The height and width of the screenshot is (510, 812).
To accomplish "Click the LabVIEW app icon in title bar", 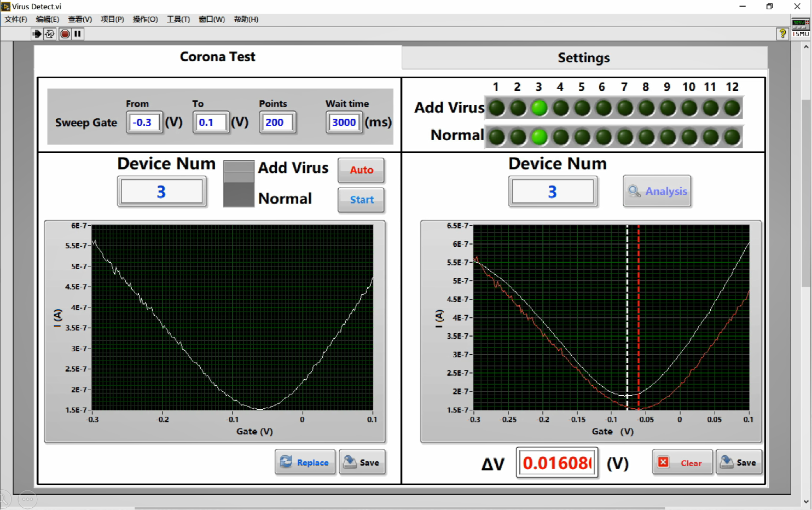I will coord(5,7).
